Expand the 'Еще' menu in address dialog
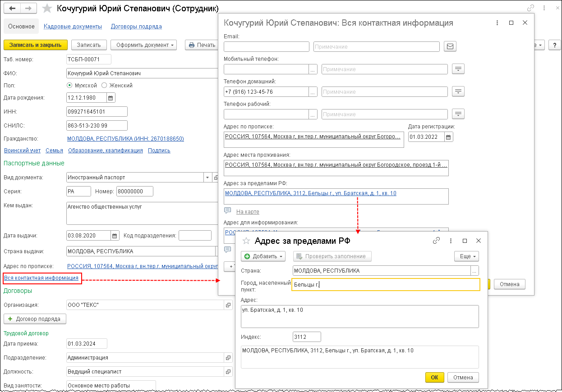The height and width of the screenshot is (392, 562). pos(466,256)
